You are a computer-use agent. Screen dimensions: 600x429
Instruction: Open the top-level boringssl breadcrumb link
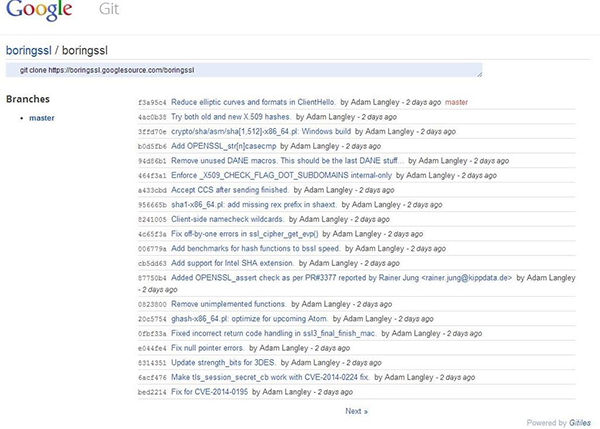tap(29, 51)
